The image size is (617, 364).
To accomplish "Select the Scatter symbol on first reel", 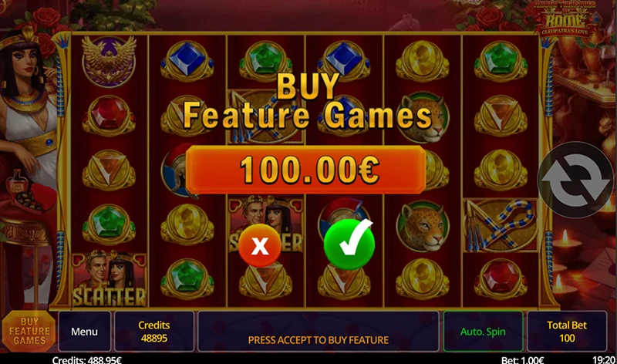I will coord(109,279).
